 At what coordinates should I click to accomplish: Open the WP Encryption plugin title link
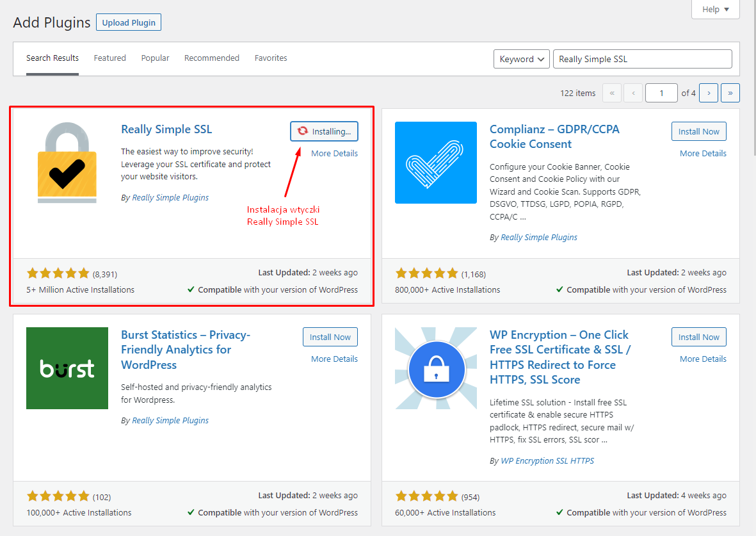560,357
